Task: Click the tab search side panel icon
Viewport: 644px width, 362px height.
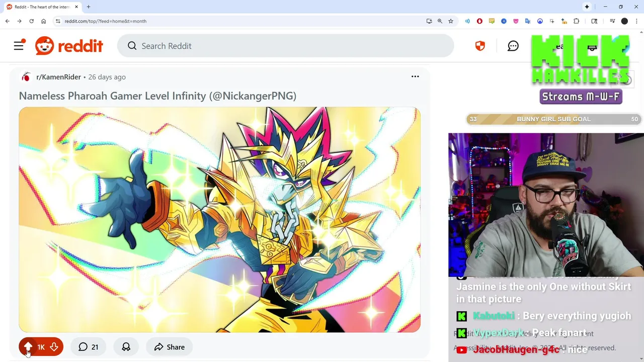Action: (x=594, y=21)
